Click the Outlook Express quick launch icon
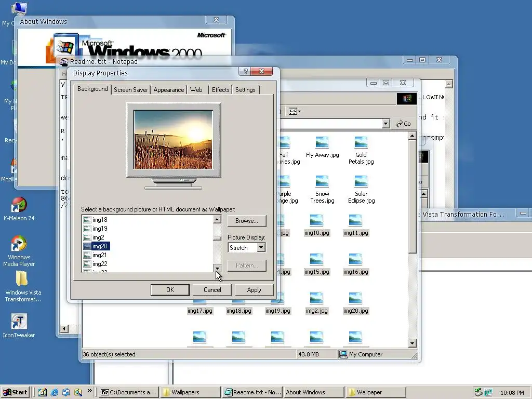 coord(66,392)
